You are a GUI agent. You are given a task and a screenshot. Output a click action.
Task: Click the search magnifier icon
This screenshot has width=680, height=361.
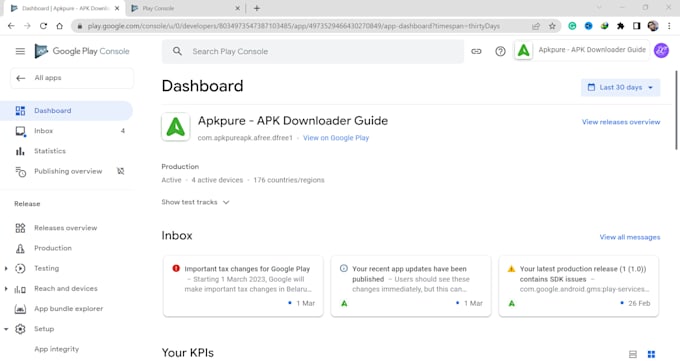coord(177,51)
